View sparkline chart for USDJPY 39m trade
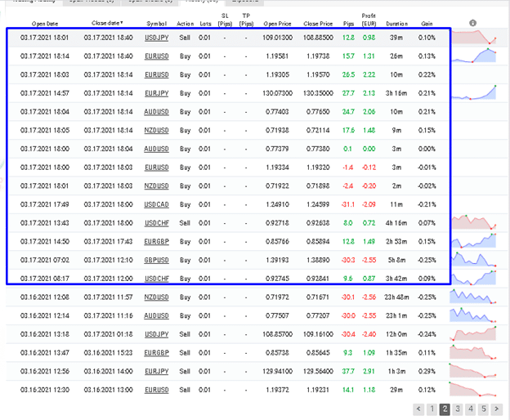The height and width of the screenshot is (420, 510). click(x=474, y=38)
